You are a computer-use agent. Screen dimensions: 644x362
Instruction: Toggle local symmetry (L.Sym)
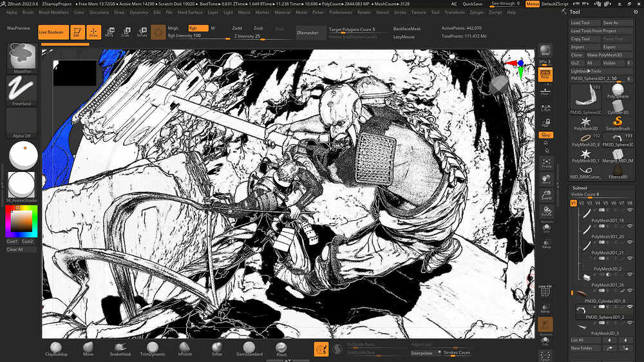[x=545, y=108]
